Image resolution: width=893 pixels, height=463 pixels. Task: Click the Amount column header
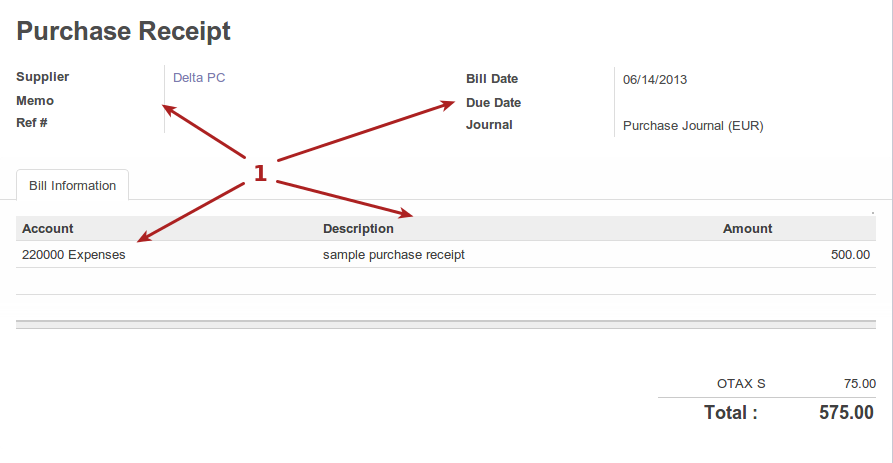point(747,229)
